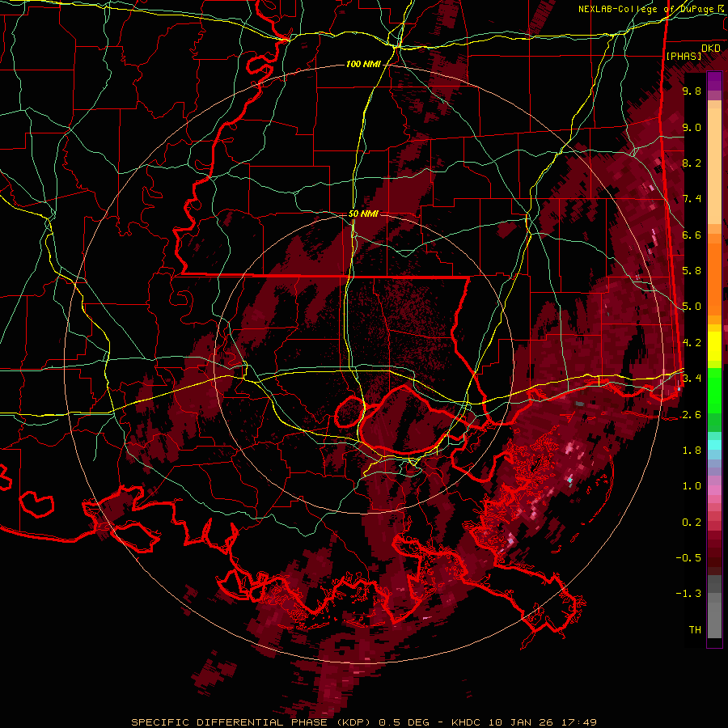Click the 5.8 value on color scale

click(x=692, y=271)
